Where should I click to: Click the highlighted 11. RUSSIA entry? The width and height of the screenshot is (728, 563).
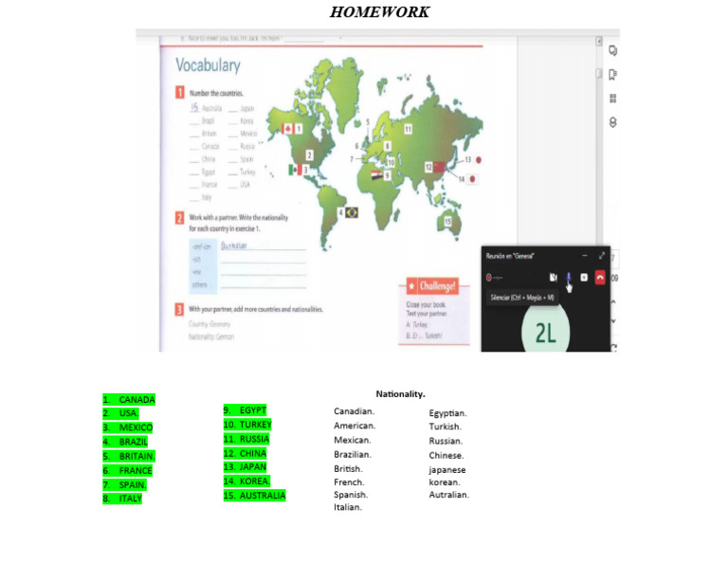tap(246, 439)
